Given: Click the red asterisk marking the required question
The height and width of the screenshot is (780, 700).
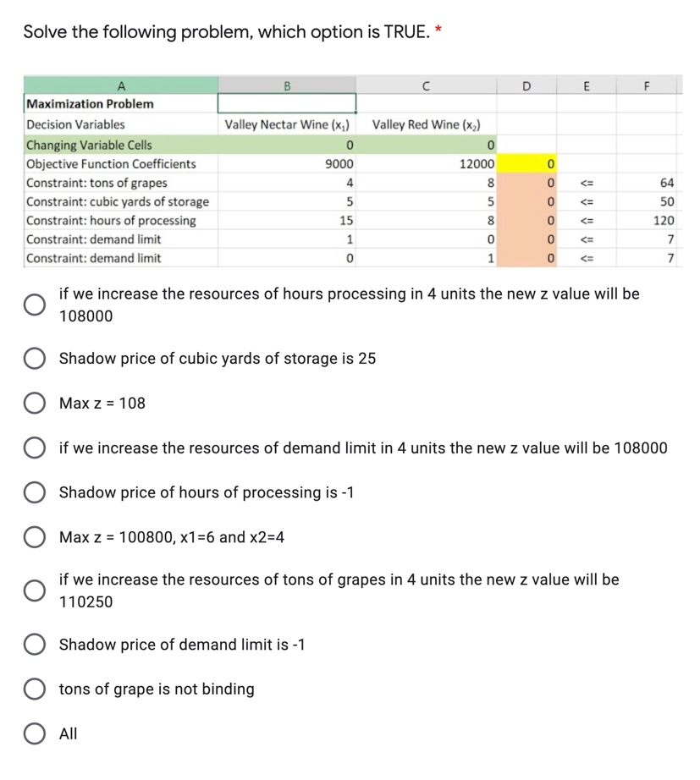Looking at the screenshot, I should [x=437, y=26].
